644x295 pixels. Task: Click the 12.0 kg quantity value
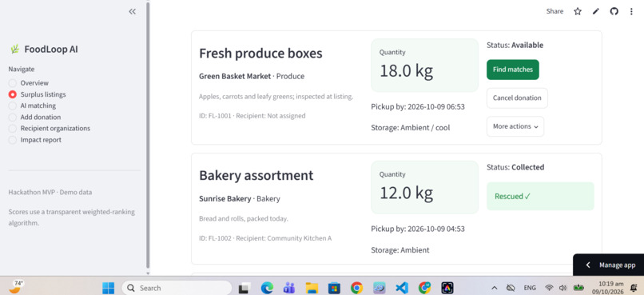coord(406,193)
